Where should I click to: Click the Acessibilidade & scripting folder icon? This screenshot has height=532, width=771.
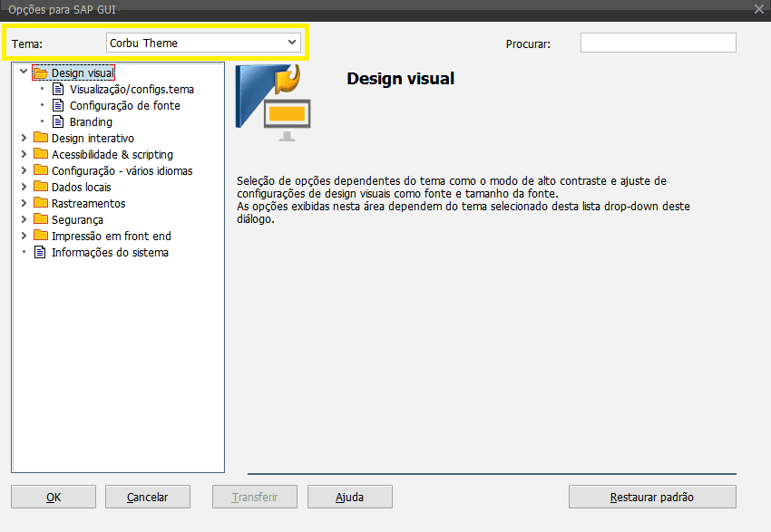41,153
